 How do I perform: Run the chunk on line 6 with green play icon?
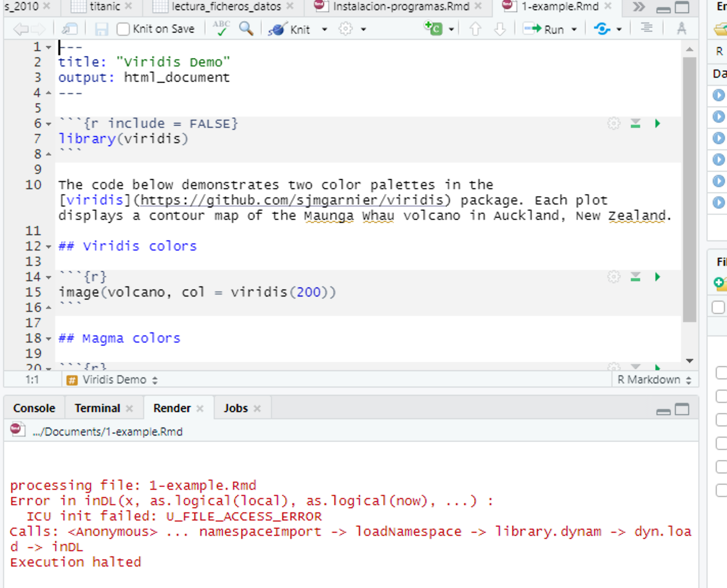tap(657, 123)
